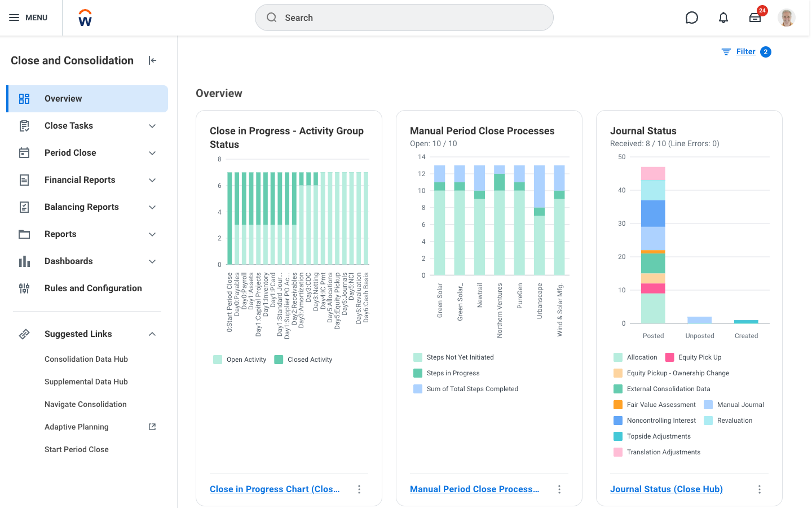Viewport: 812px width, 508px height.
Task: Collapse the Suggested Links section
Action: 152,334
